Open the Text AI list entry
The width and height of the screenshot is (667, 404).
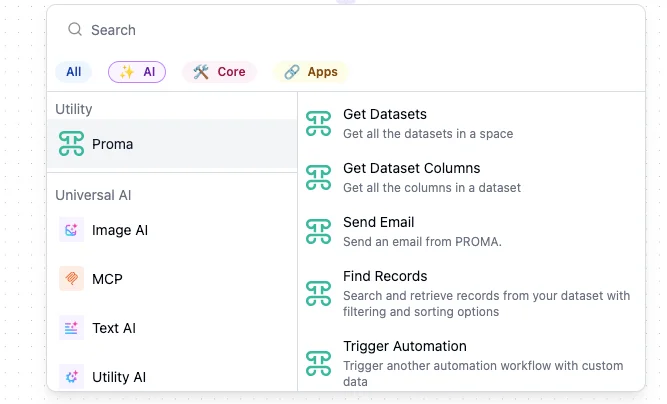[114, 328]
